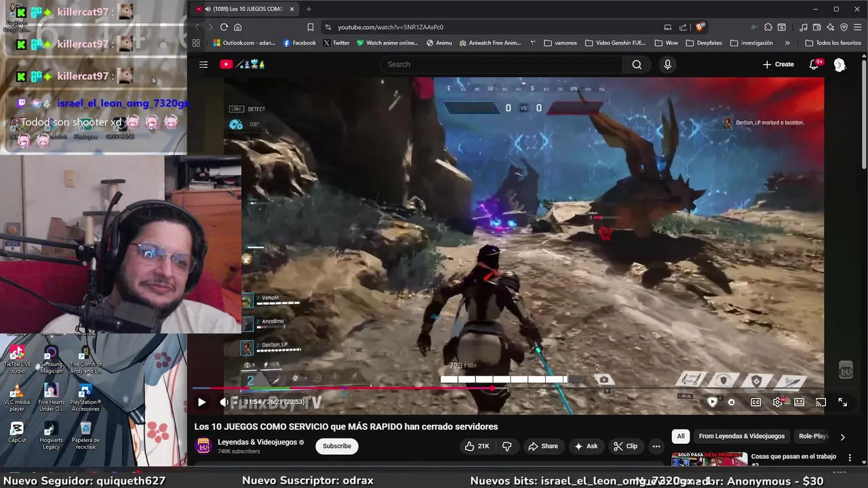Open CapCut desktop shortcut

coord(17,432)
